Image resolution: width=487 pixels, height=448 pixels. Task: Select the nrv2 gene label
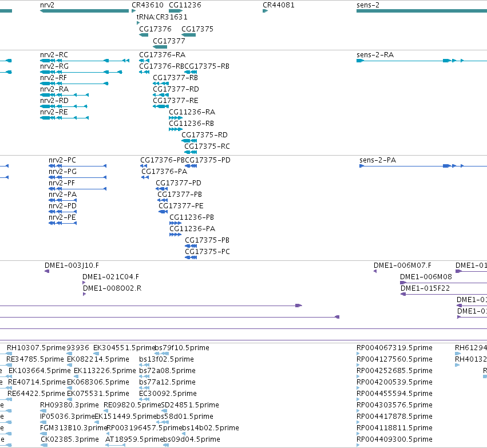[x=47, y=5]
